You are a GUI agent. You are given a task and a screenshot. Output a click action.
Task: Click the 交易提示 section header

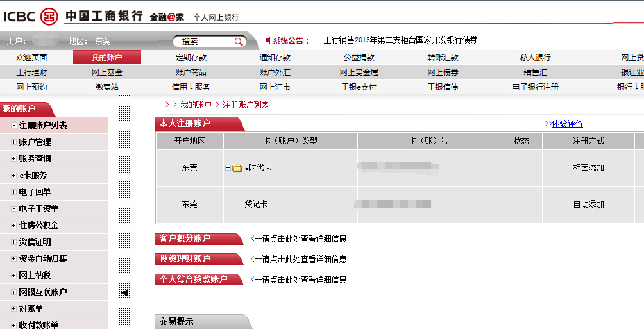(x=203, y=321)
